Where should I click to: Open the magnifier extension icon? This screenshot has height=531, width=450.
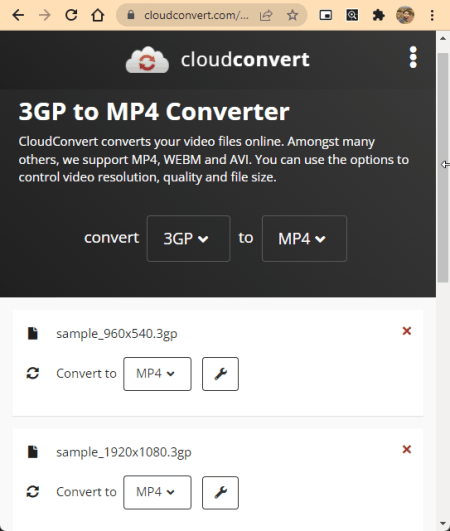352,15
